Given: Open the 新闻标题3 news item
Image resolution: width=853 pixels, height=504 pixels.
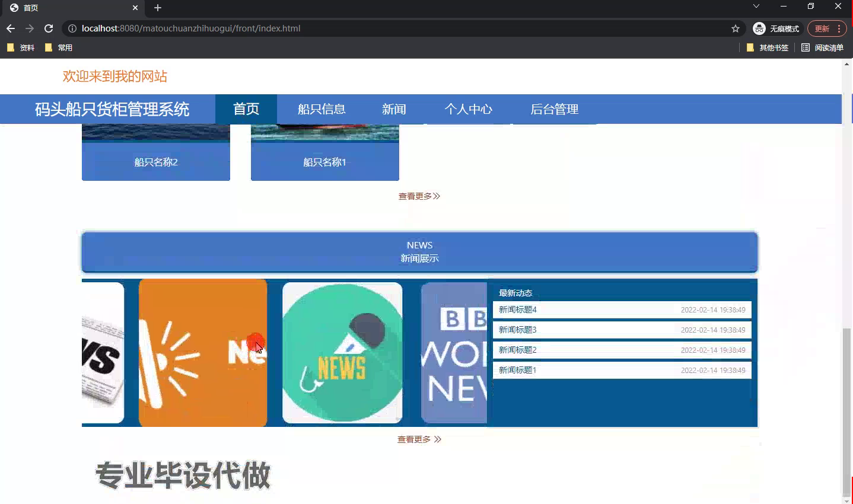Looking at the screenshot, I should click(622, 330).
